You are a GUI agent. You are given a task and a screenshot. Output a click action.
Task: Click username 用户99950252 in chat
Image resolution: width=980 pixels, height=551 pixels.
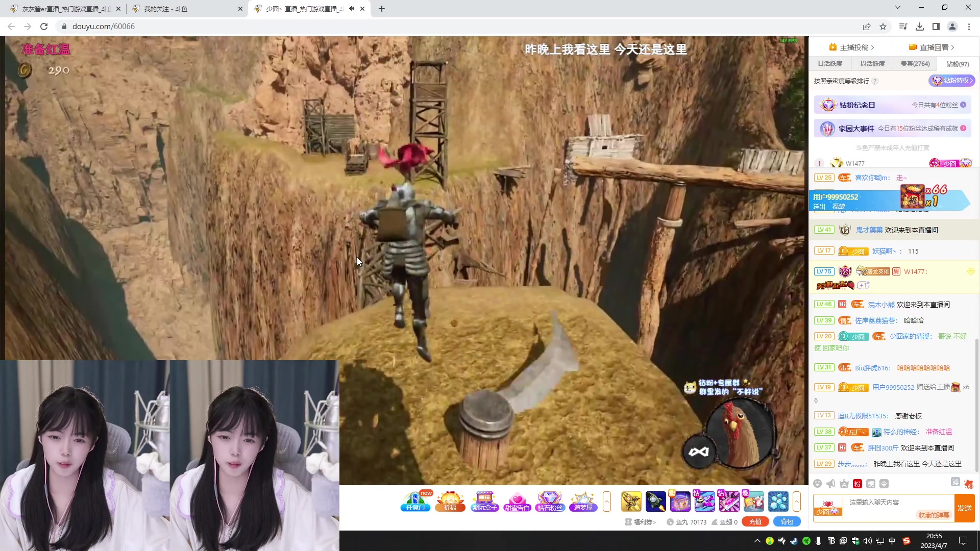point(893,387)
